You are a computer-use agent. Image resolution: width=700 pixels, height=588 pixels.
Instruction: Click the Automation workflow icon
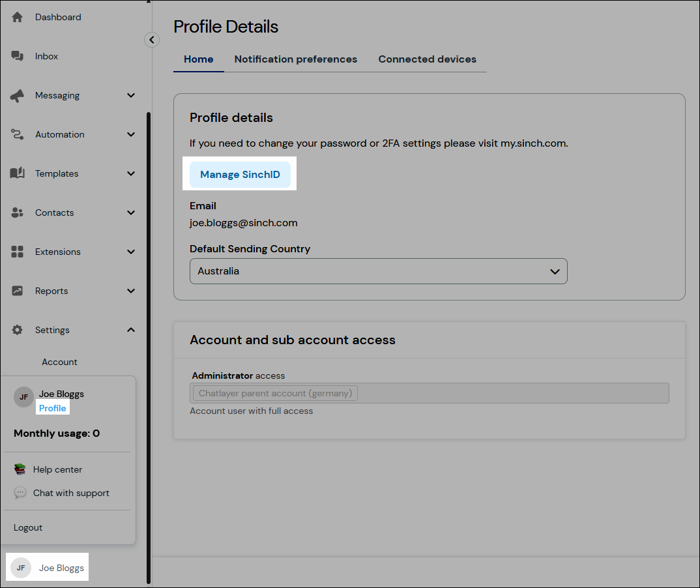click(18, 134)
